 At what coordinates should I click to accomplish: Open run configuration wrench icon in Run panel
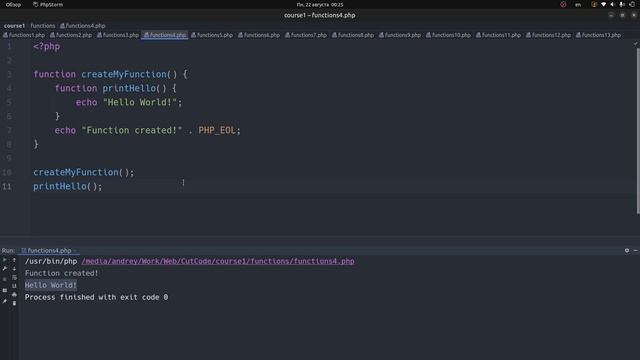[x=4, y=269]
